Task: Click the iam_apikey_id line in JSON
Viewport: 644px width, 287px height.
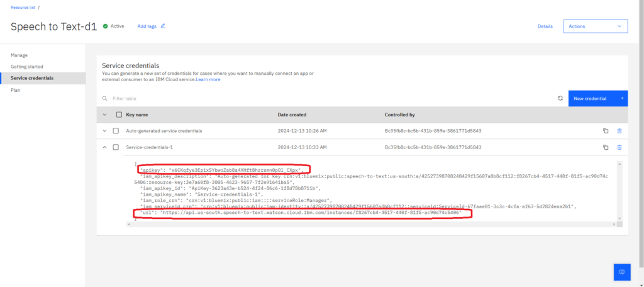Action: (x=230, y=188)
